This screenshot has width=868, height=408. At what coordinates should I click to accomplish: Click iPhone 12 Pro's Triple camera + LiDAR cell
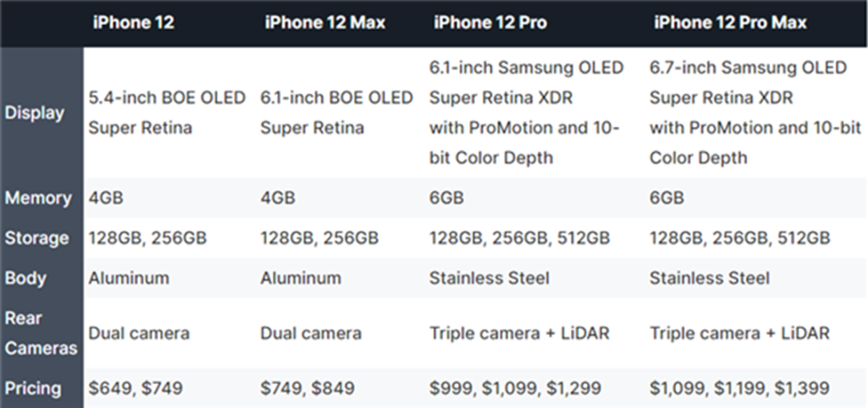520,333
